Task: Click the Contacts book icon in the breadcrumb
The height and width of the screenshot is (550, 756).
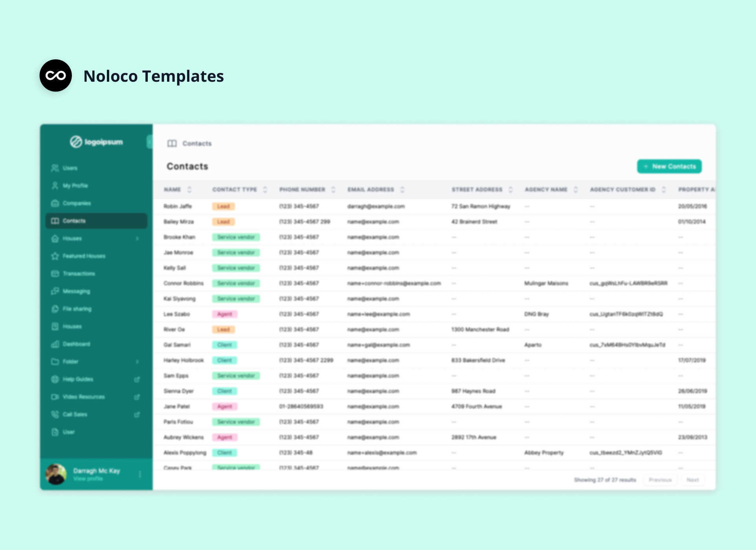Action: [172, 143]
